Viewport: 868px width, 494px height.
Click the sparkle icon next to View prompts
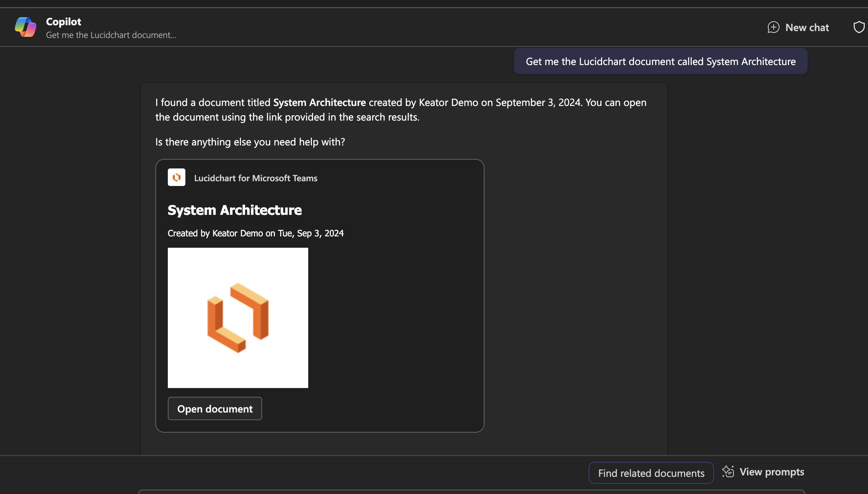pyautogui.click(x=728, y=471)
